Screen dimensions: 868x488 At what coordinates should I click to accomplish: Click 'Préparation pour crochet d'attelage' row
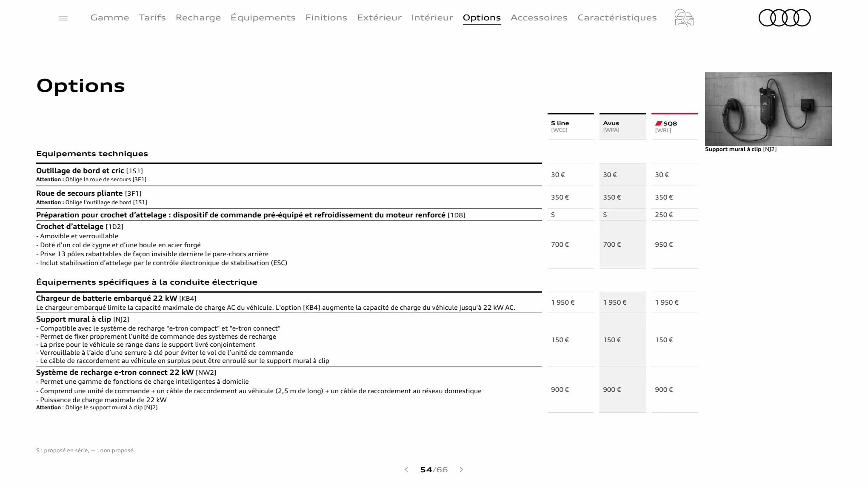point(289,215)
